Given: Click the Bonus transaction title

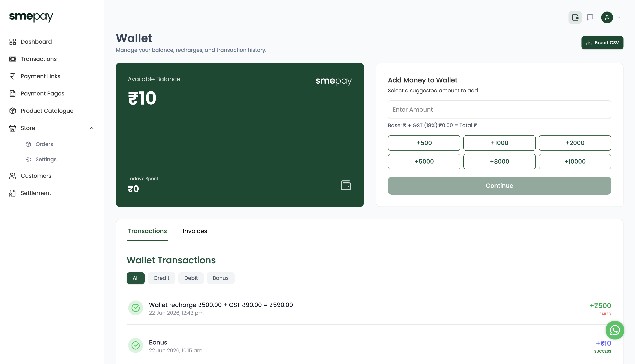Looking at the screenshot, I should pyautogui.click(x=158, y=342).
